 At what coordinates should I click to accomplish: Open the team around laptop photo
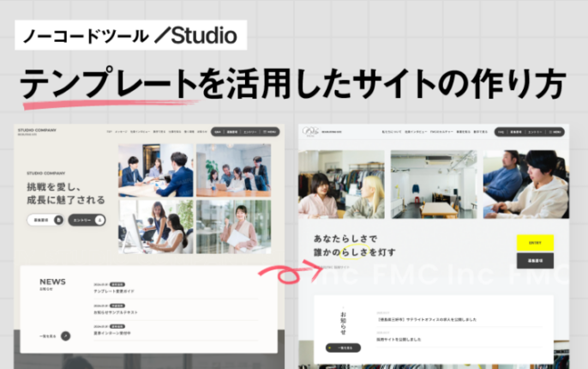click(233, 171)
